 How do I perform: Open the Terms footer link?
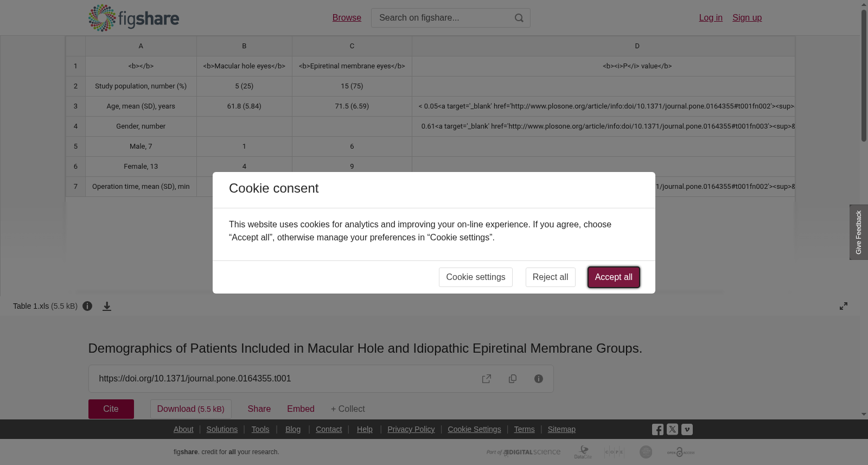pyautogui.click(x=524, y=429)
